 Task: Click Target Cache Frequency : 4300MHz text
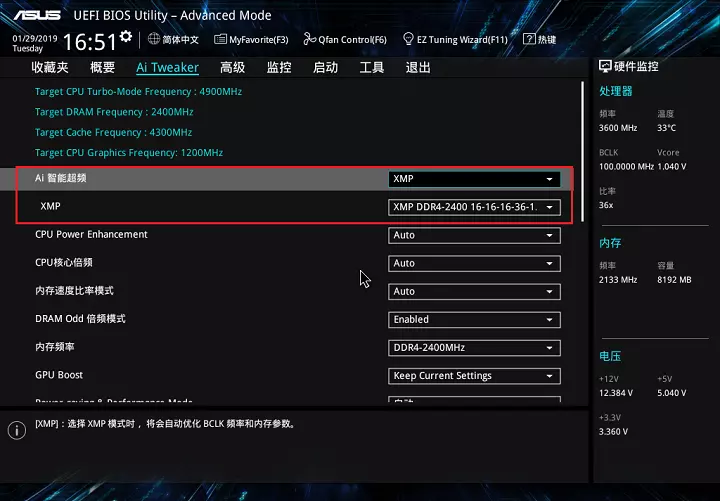point(113,132)
